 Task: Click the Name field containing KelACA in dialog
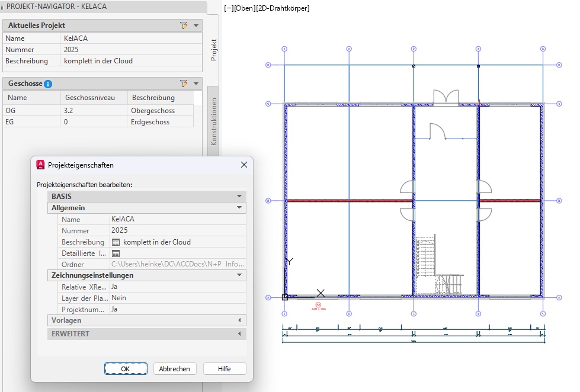[x=178, y=219]
